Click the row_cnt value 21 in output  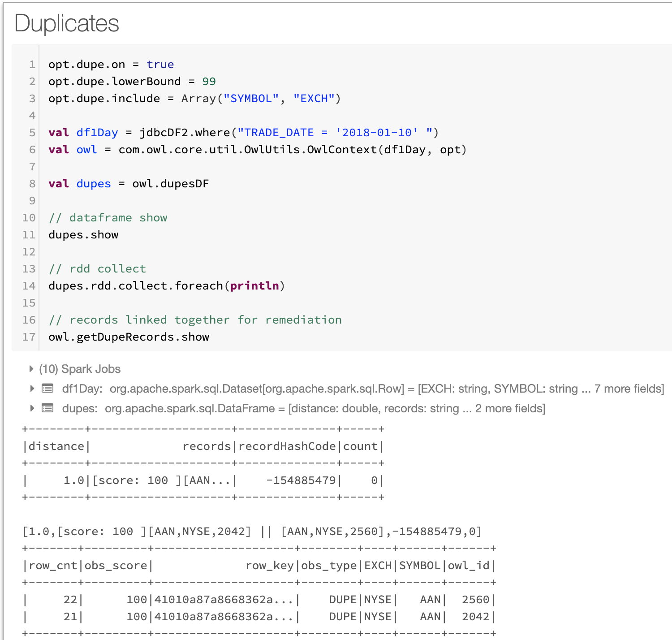[70, 617]
